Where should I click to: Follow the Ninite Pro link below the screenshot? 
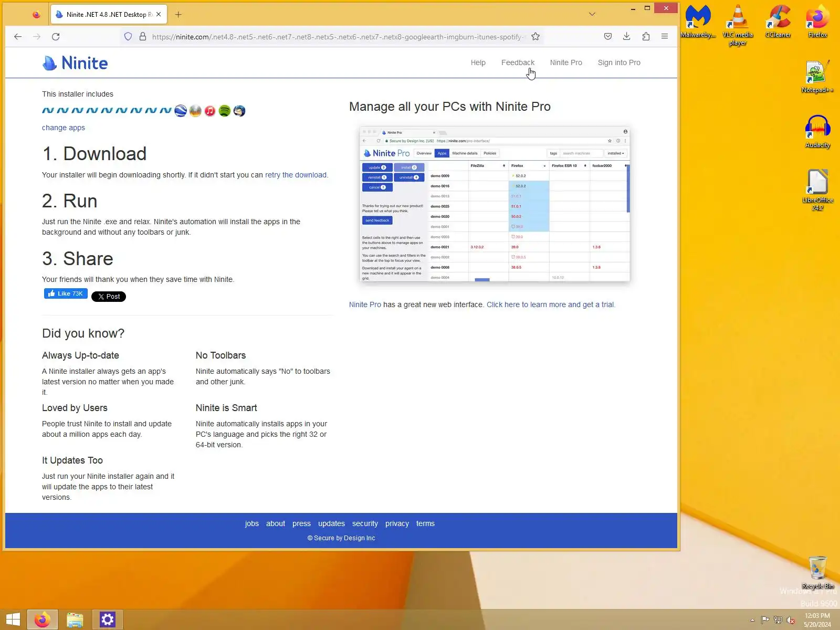coord(365,304)
